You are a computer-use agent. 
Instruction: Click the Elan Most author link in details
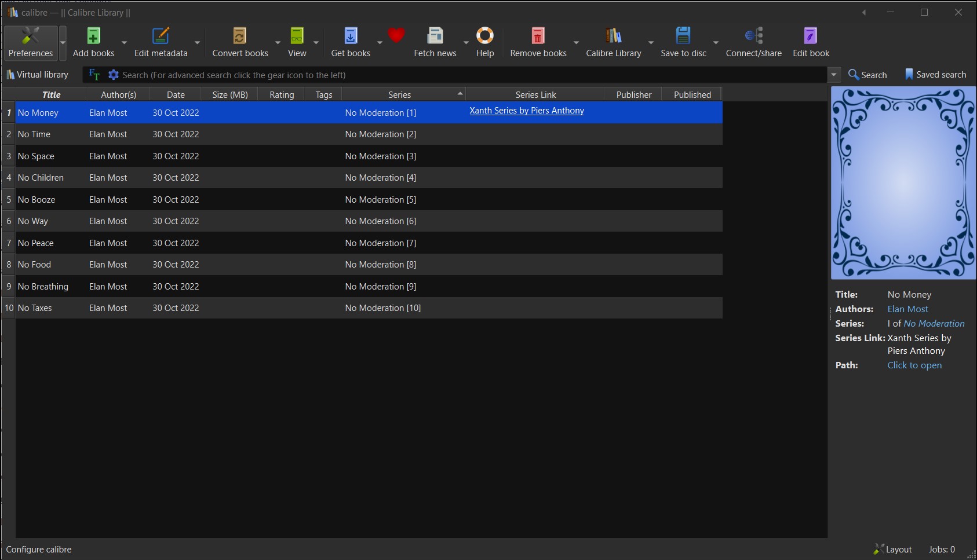point(907,309)
